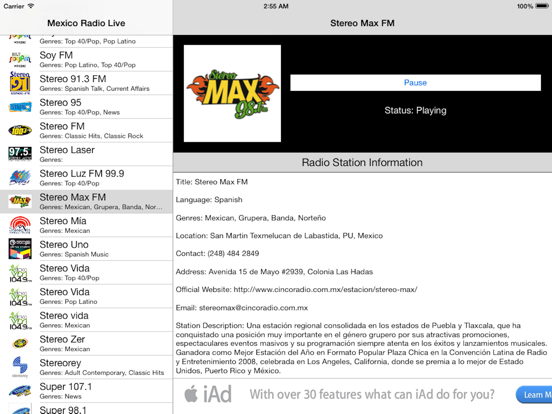The height and width of the screenshot is (414, 552).
Task: Tap the Super 107.1 station logo
Action: pos(20,391)
